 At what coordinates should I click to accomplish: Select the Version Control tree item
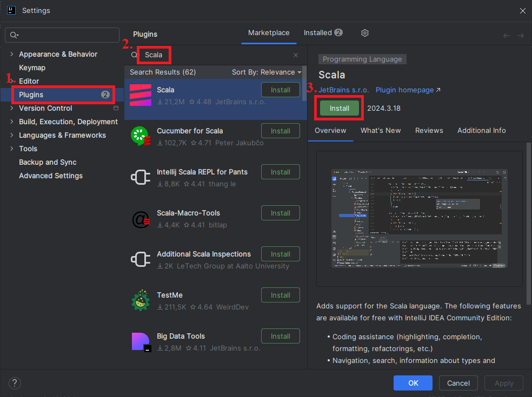click(45, 108)
